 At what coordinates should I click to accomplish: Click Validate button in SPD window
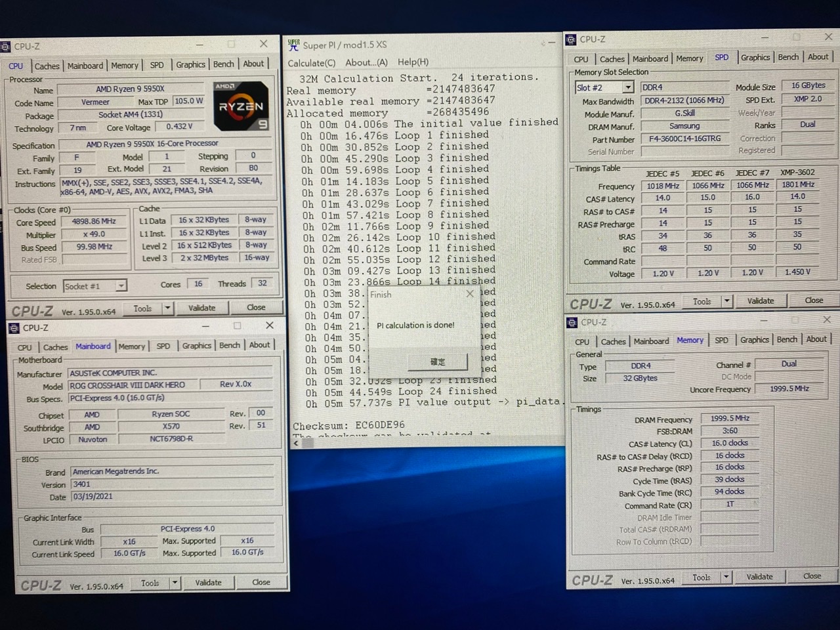pos(761,301)
